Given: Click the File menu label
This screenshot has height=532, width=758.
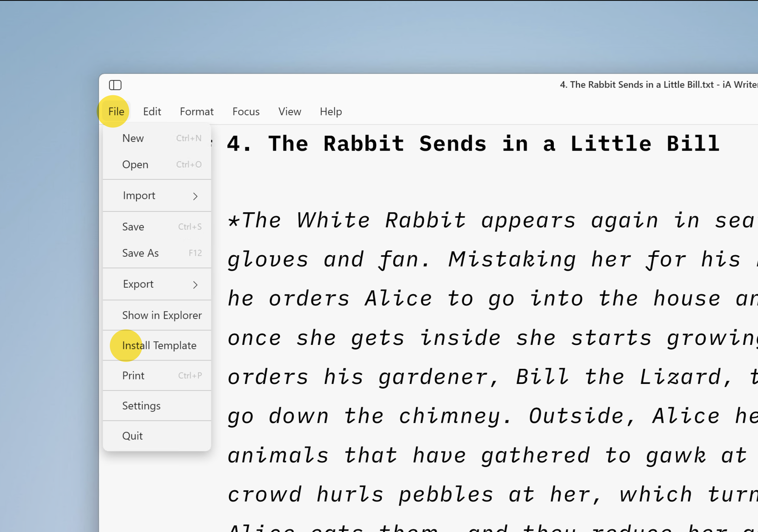Looking at the screenshot, I should pyautogui.click(x=116, y=112).
